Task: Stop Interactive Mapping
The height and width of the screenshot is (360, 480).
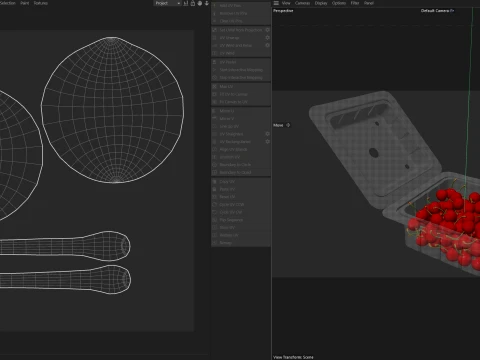Action: [241, 77]
